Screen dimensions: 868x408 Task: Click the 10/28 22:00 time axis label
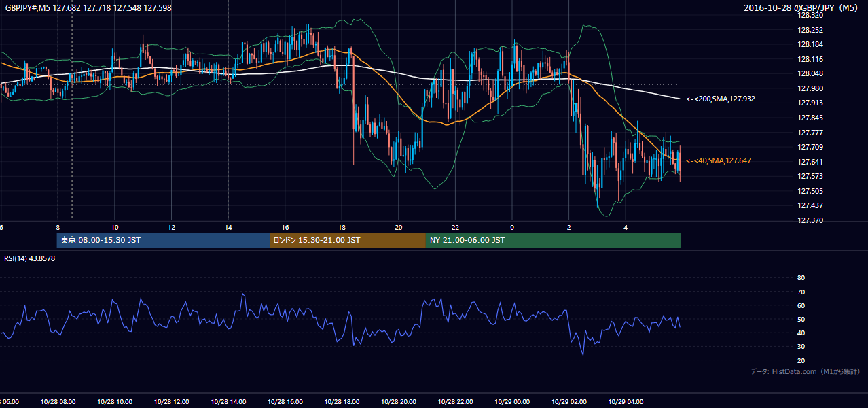(x=455, y=402)
